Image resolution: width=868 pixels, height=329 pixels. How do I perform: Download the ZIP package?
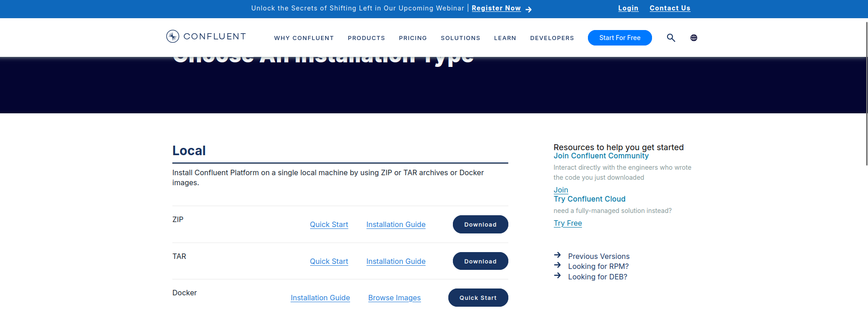[480, 224]
